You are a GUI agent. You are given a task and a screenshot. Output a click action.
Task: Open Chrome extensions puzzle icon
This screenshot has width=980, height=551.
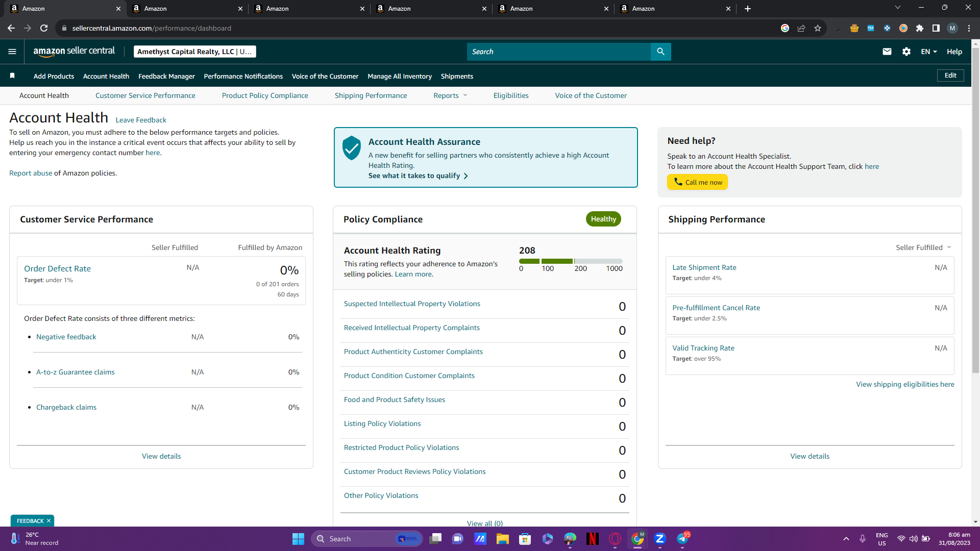(x=920, y=28)
